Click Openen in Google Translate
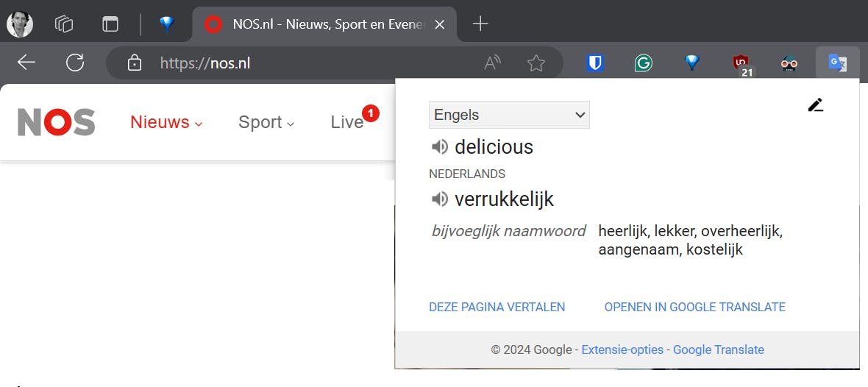This screenshot has width=868, height=387. click(694, 307)
